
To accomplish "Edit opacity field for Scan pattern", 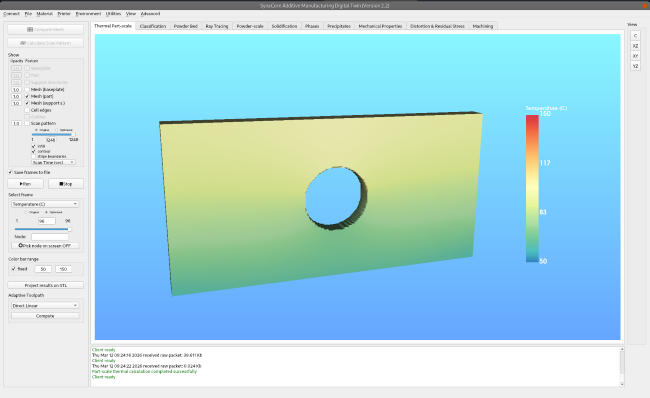I will (16, 123).
